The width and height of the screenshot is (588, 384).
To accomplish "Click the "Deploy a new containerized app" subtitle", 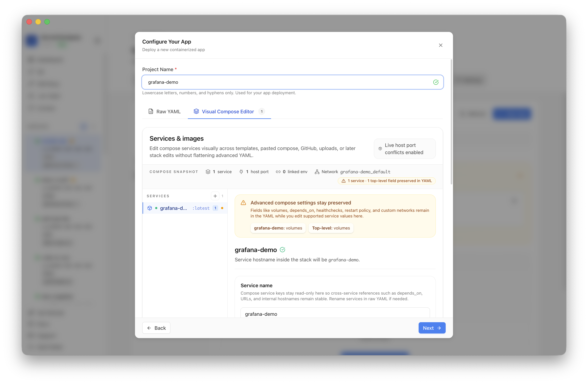I will point(173,50).
